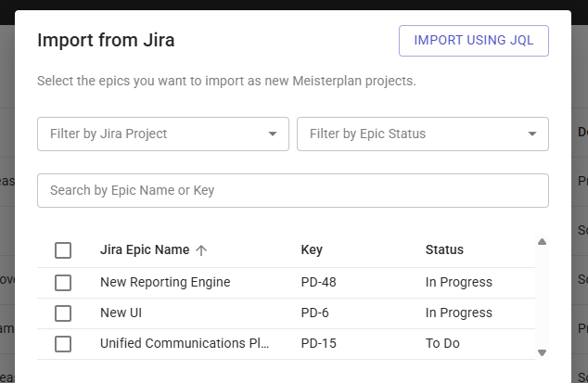
Task: Click the scrollbar down arrow of the epic list
Action: [542, 352]
